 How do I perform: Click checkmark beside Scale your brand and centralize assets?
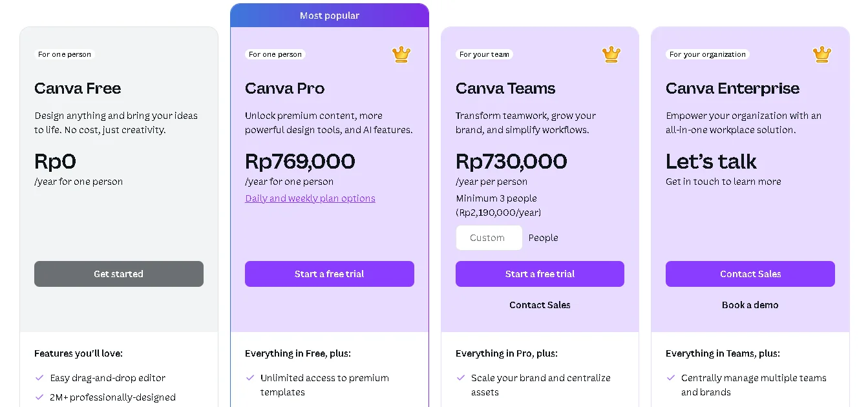[x=461, y=378]
